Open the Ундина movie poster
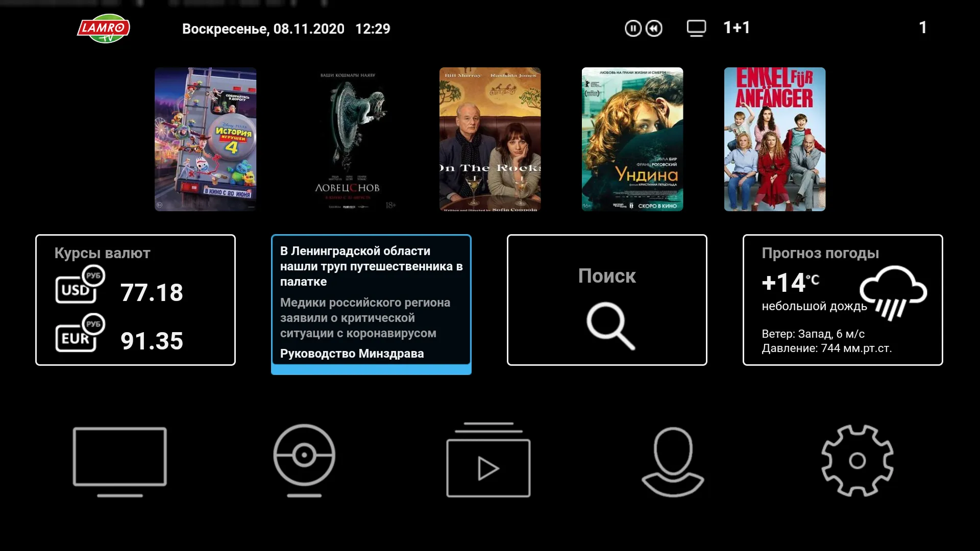The image size is (980, 551). point(632,139)
